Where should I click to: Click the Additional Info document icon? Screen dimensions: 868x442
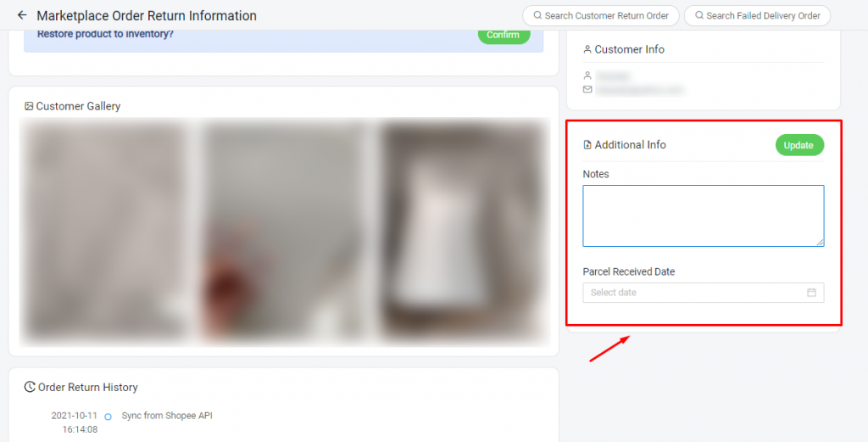587,145
